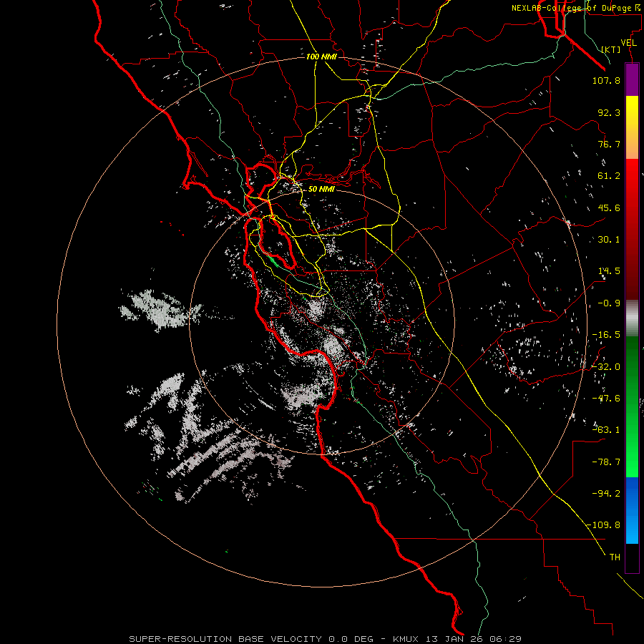The width and height of the screenshot is (644, 644).
Task: Select the -94.2 velocity scale value
Action: [x=606, y=494]
